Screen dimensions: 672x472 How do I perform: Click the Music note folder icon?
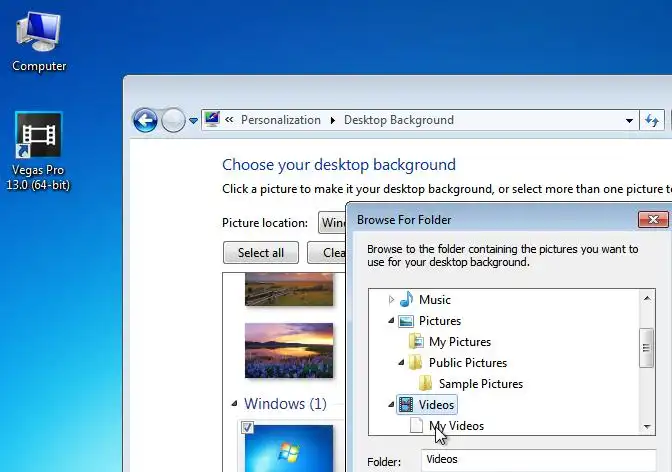coord(407,299)
